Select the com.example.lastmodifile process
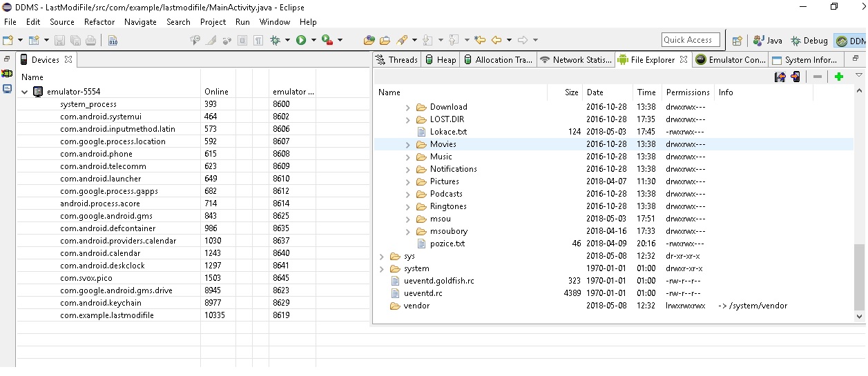Screen dimensions: 868x376 tap(106, 315)
